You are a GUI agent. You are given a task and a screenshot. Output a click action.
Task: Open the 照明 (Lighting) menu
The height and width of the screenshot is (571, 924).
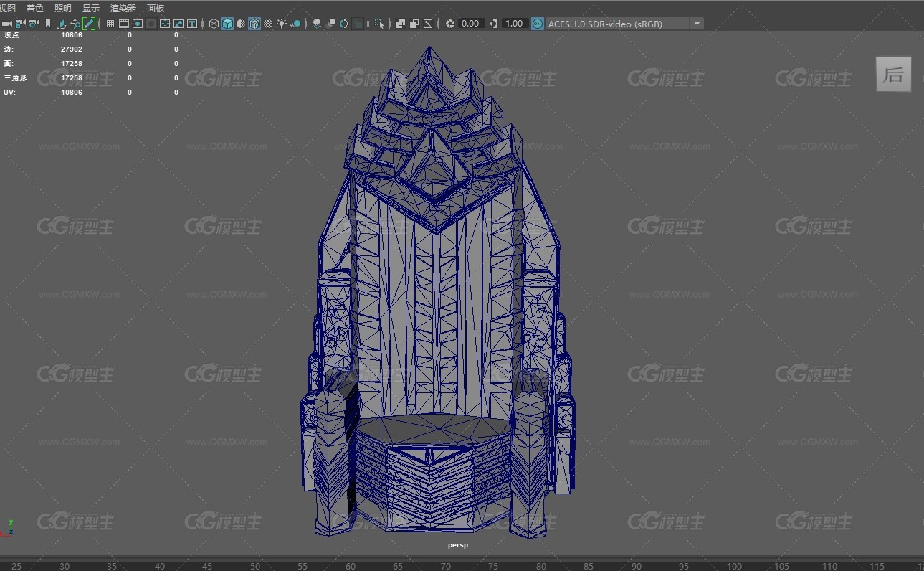pos(62,8)
